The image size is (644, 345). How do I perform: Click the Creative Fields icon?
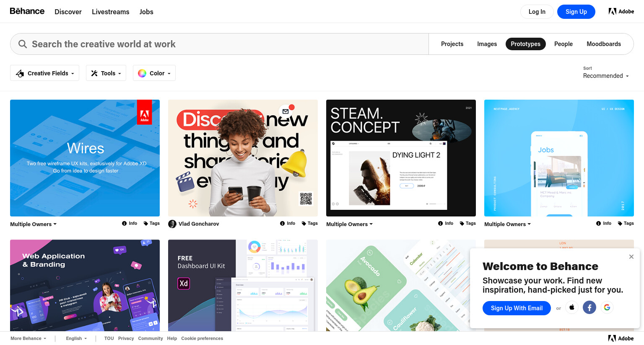(20, 73)
